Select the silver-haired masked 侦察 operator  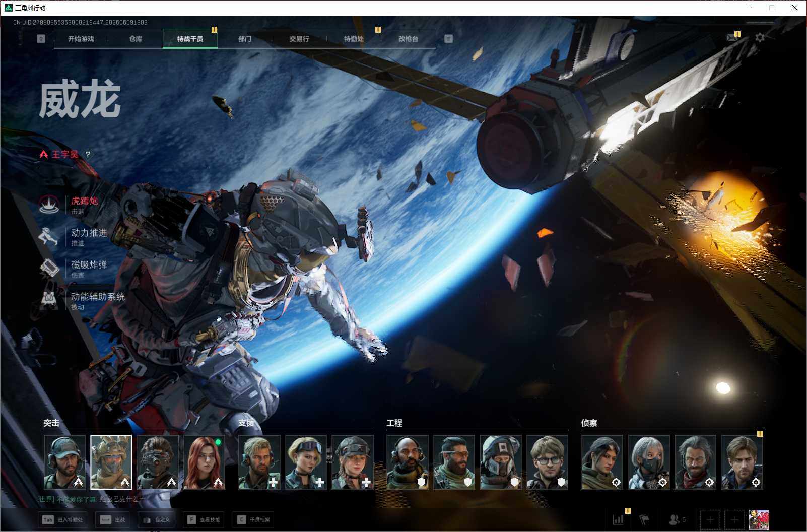[x=649, y=462]
